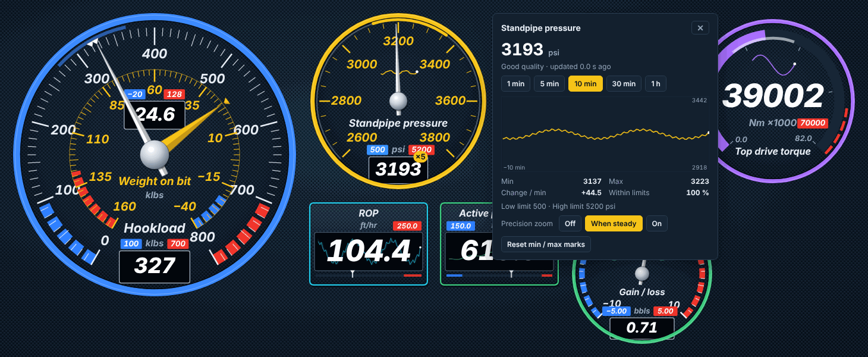This screenshot has height=357, width=868.
Task: Select the 5 min time range
Action: (x=549, y=84)
